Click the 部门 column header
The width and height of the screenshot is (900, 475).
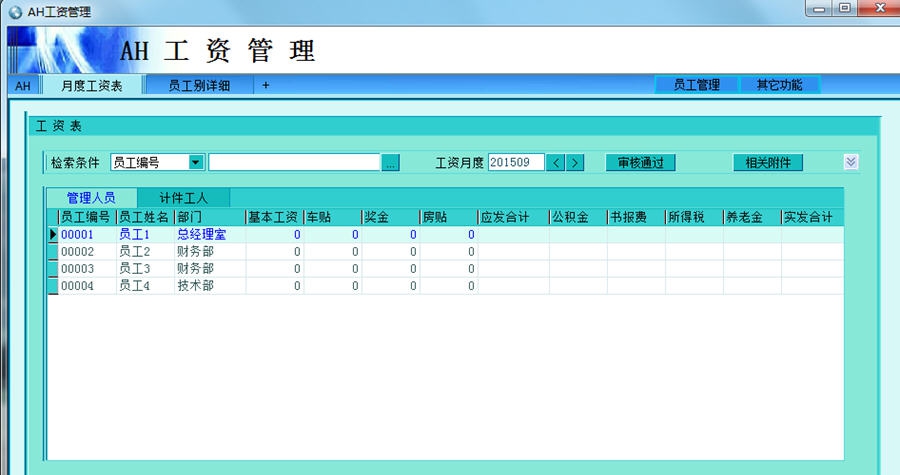[x=210, y=217]
